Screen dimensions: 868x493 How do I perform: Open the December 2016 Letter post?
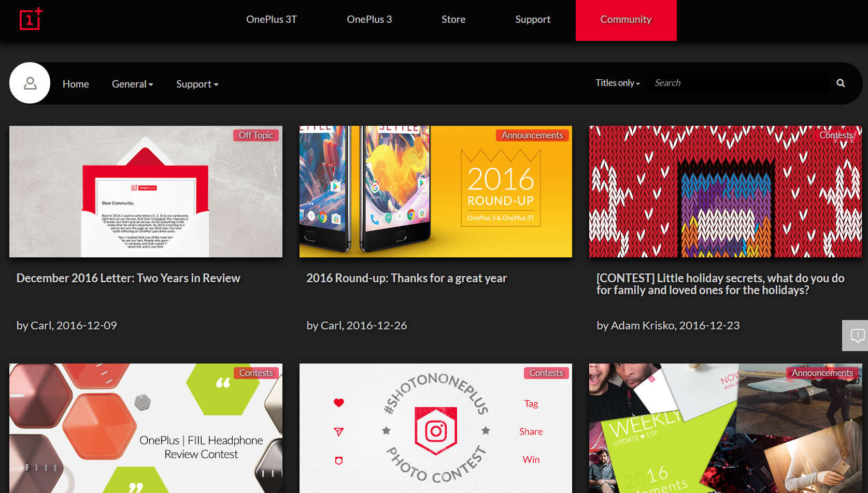(128, 278)
